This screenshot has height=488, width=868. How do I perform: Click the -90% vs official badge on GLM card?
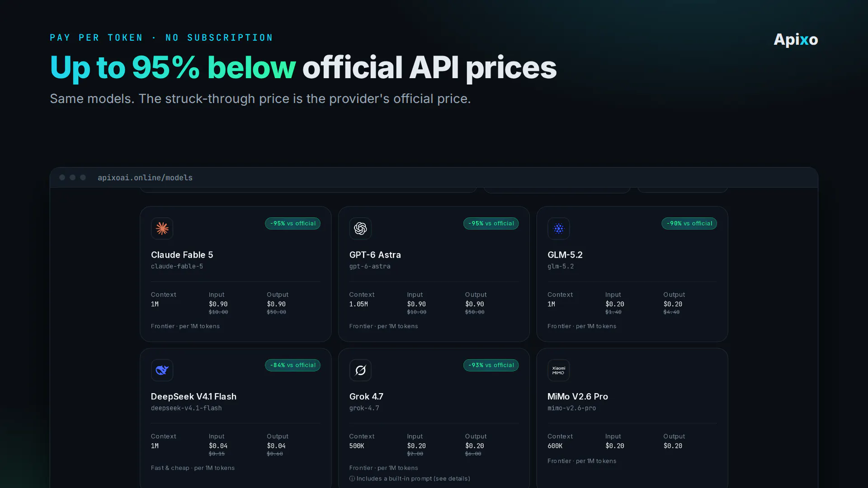click(x=689, y=224)
